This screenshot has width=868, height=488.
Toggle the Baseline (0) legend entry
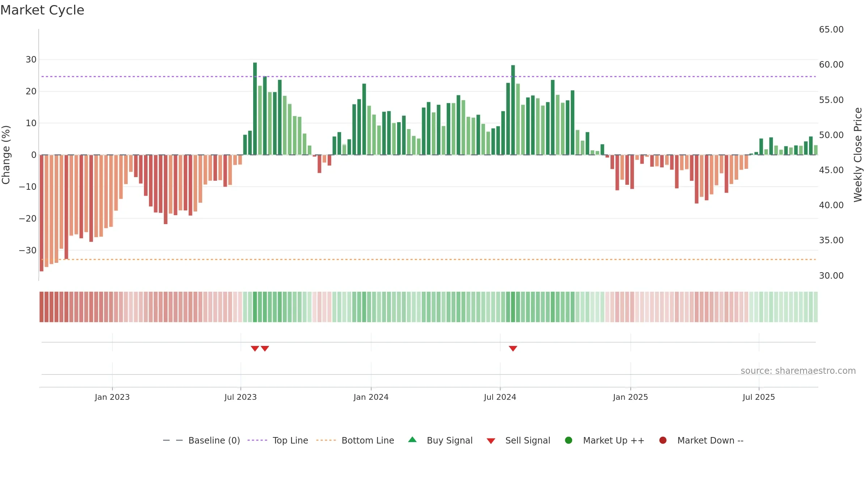pos(201,440)
